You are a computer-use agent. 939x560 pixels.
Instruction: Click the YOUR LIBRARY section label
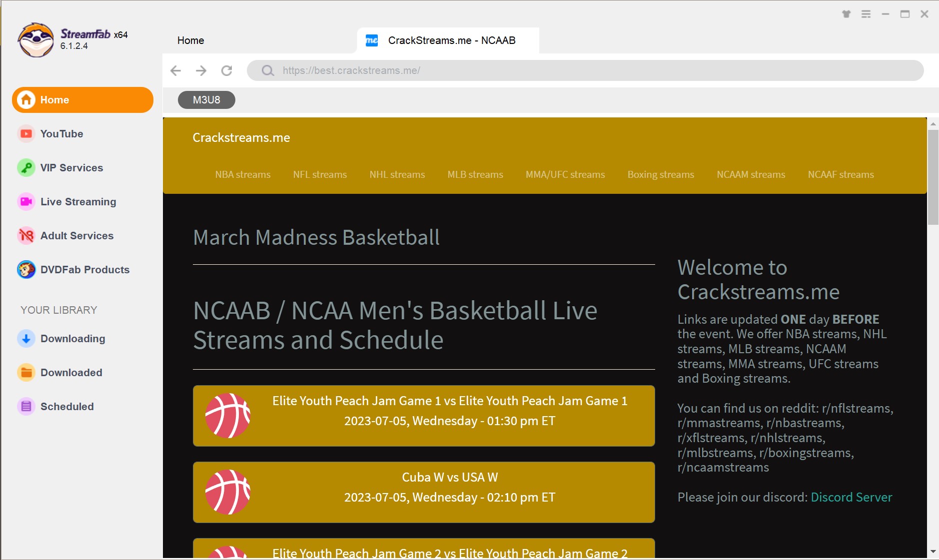coord(59,310)
